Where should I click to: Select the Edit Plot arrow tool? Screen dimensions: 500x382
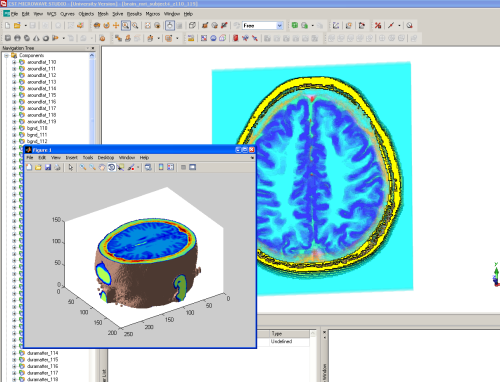(x=71, y=167)
